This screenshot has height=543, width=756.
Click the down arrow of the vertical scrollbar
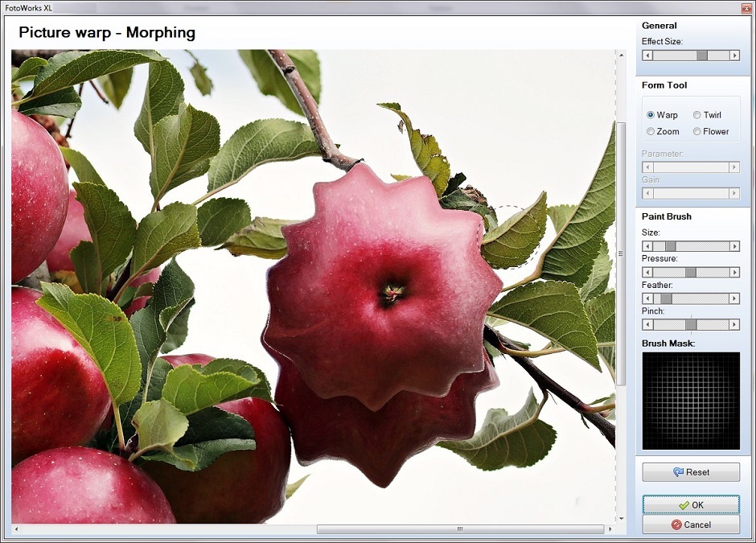[621, 519]
